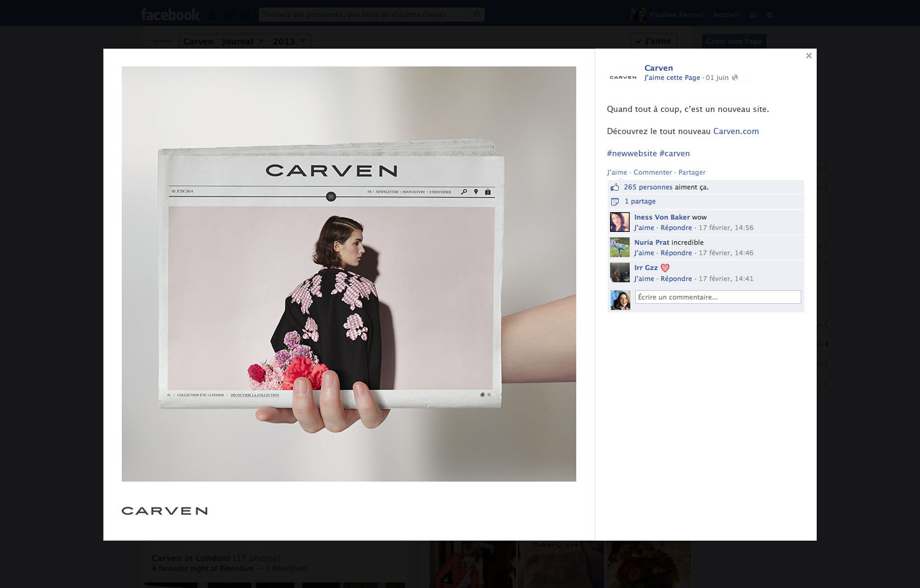The image size is (920, 588).
Task: Open privacy shortcuts lock icon
Action: click(x=753, y=14)
